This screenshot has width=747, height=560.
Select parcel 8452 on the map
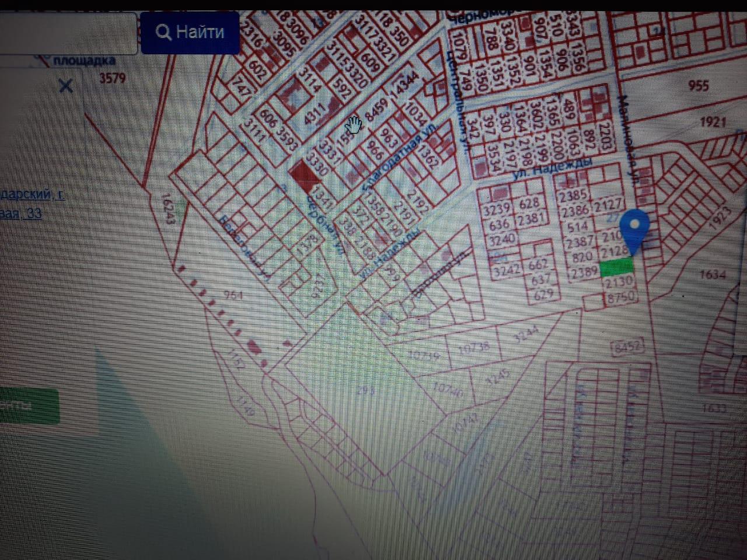pos(628,347)
